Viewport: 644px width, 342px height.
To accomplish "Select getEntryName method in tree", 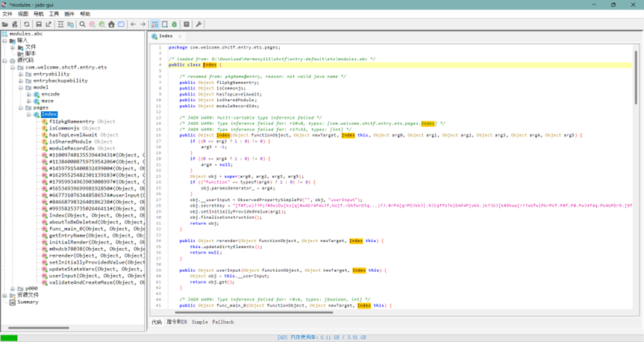I will pos(93,235).
